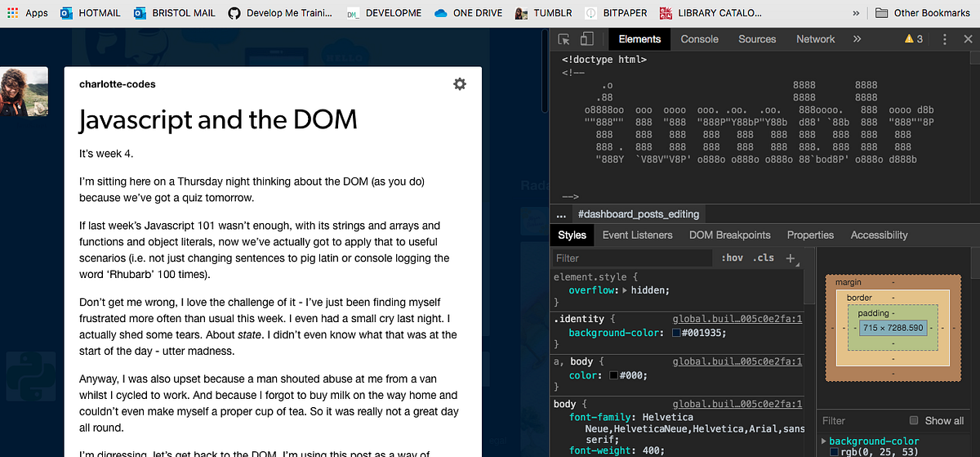The image size is (980, 457).
Task: Click the post settings gear icon
Action: tap(460, 84)
